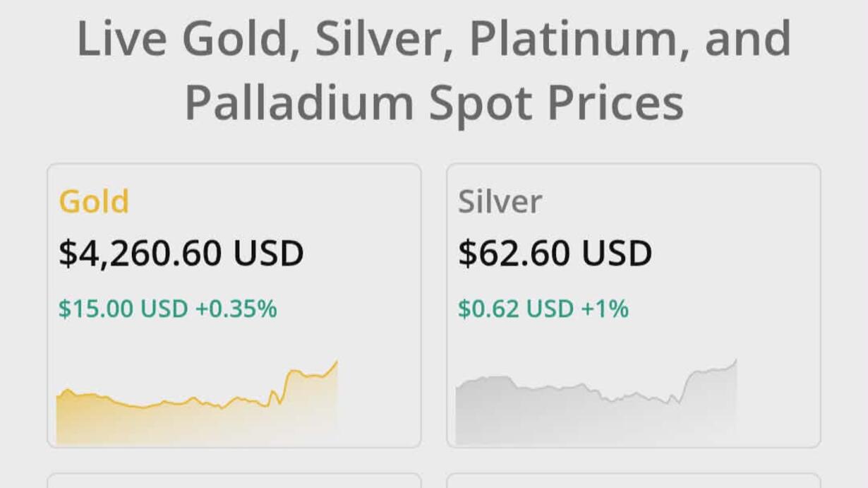Image resolution: width=868 pixels, height=488 pixels.
Task: Click the silver +1% percentage change
Action: 604,309
